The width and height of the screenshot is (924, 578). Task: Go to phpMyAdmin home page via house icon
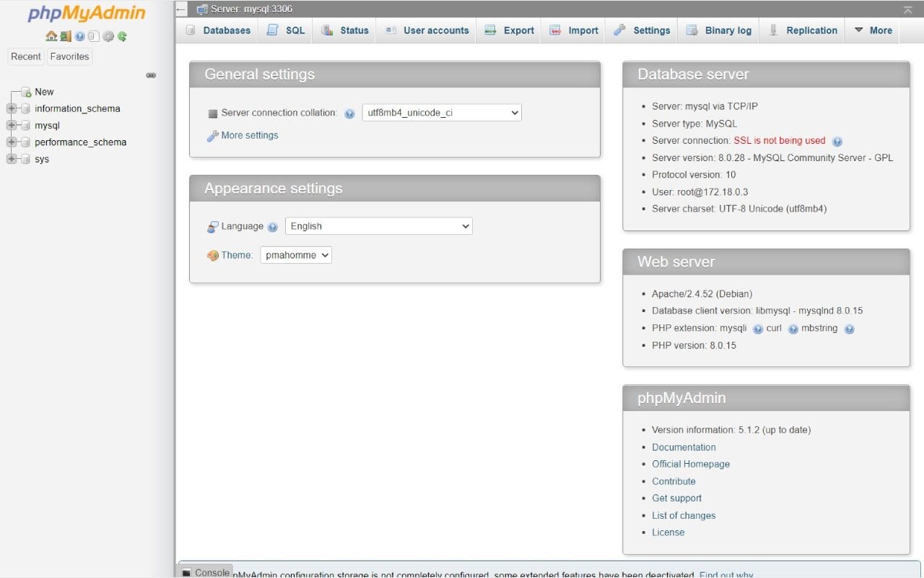pyautogui.click(x=53, y=35)
